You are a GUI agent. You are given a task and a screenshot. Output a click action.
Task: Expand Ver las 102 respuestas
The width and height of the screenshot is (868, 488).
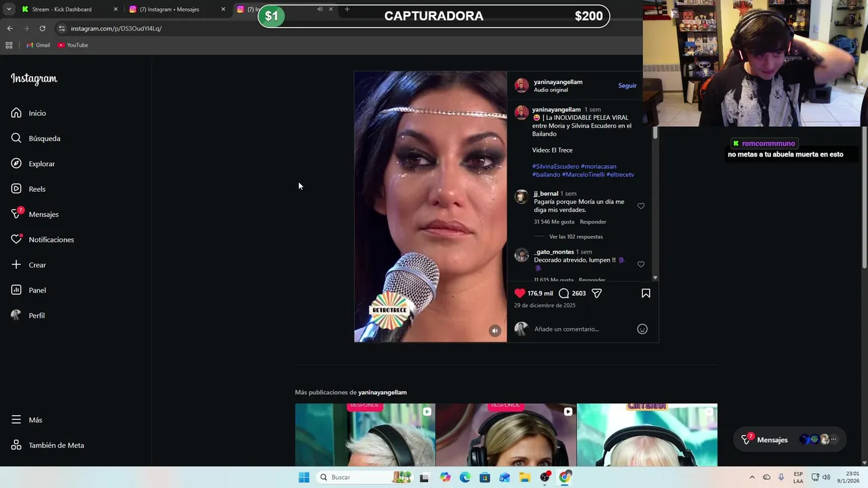(x=576, y=237)
